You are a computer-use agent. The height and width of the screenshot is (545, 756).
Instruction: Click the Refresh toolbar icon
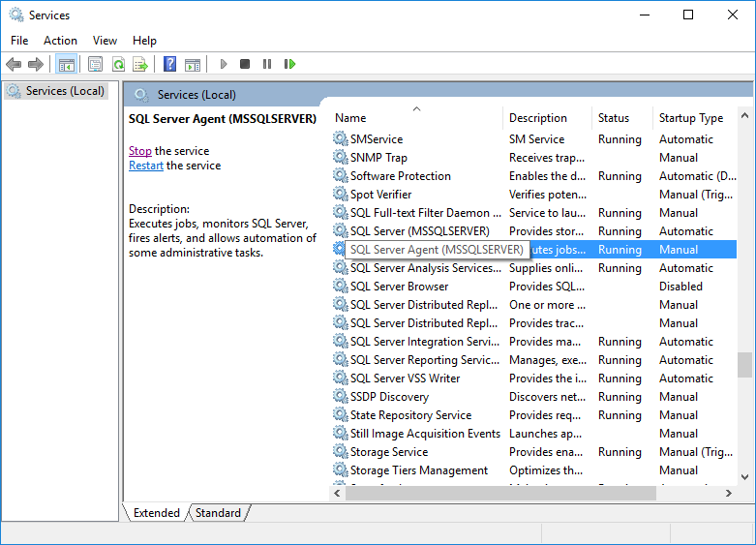tap(118, 64)
